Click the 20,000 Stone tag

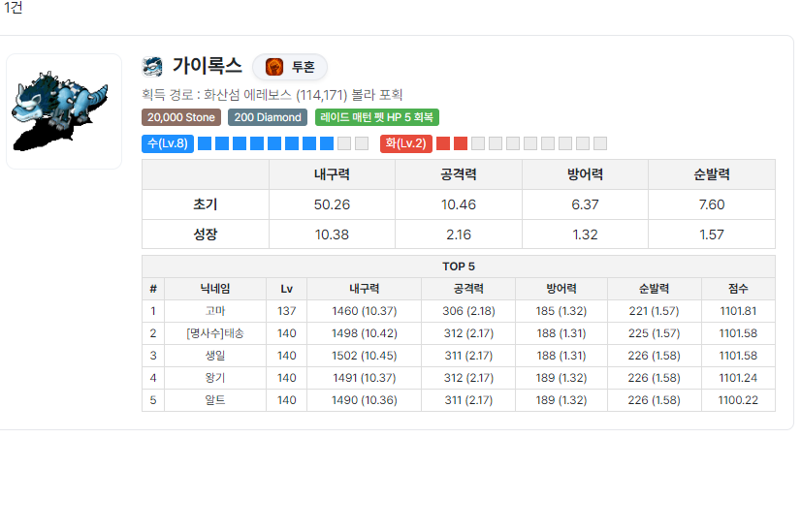click(x=181, y=117)
